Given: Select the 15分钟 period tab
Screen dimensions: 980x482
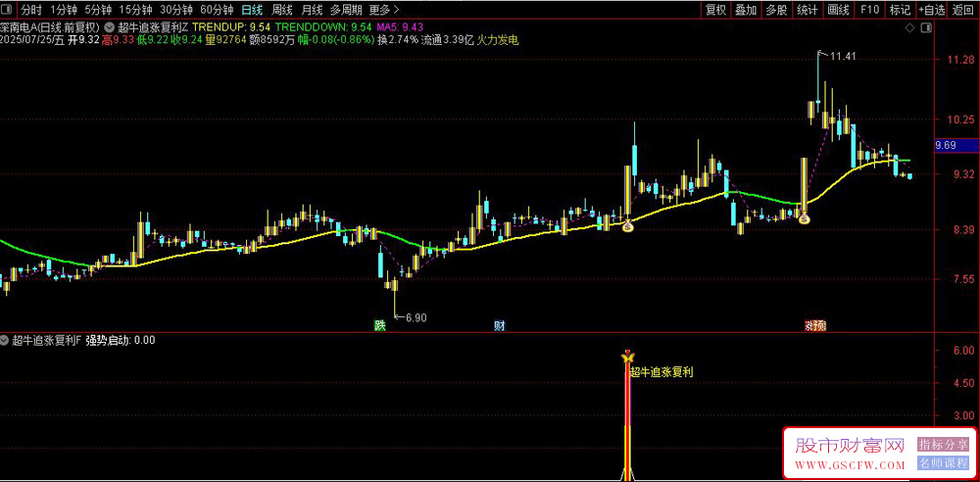Looking at the screenshot, I should tap(135, 10).
